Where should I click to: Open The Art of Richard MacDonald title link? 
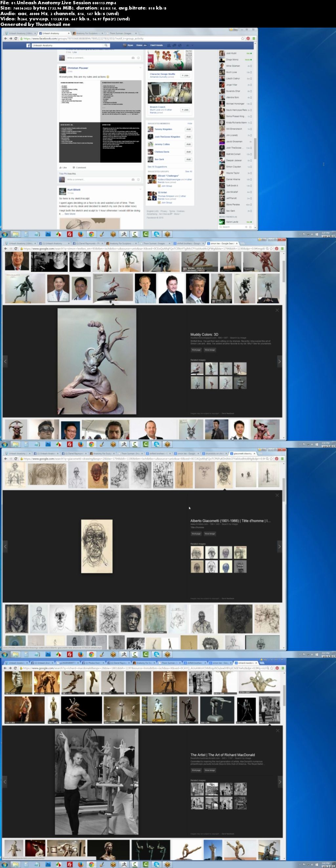point(222,755)
